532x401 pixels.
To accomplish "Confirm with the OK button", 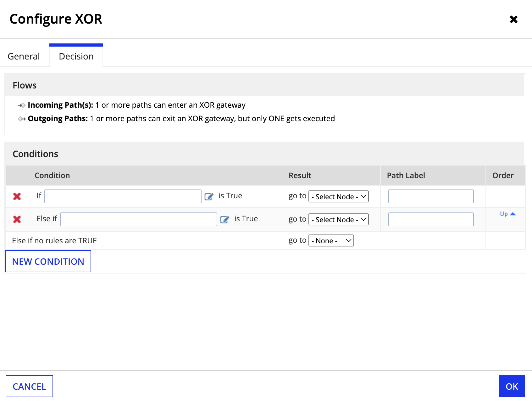I will pyautogui.click(x=512, y=386).
